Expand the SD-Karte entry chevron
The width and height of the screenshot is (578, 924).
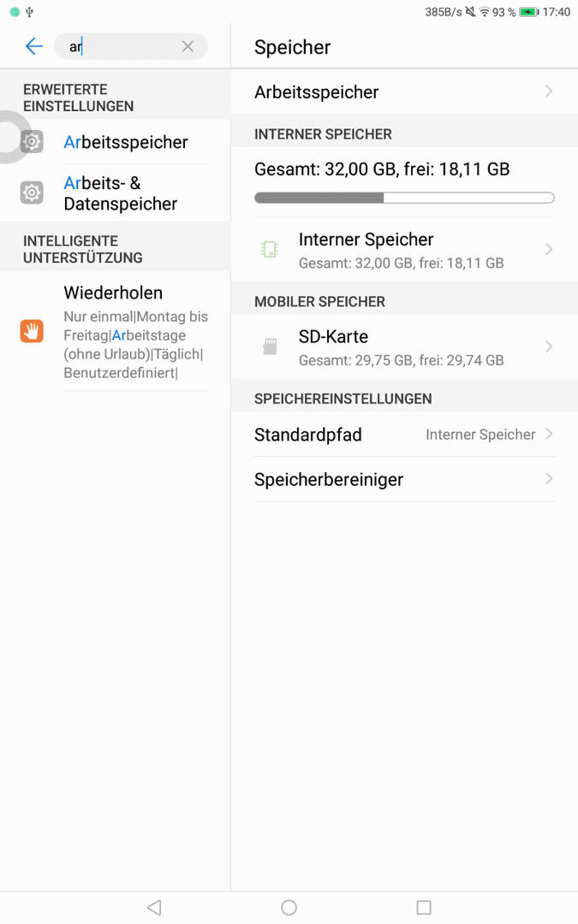(549, 346)
